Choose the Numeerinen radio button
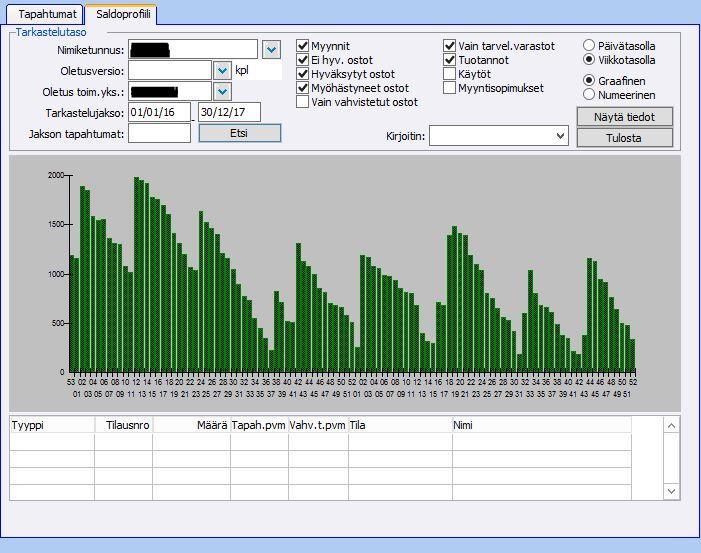This screenshot has width=701, height=553. click(589, 95)
